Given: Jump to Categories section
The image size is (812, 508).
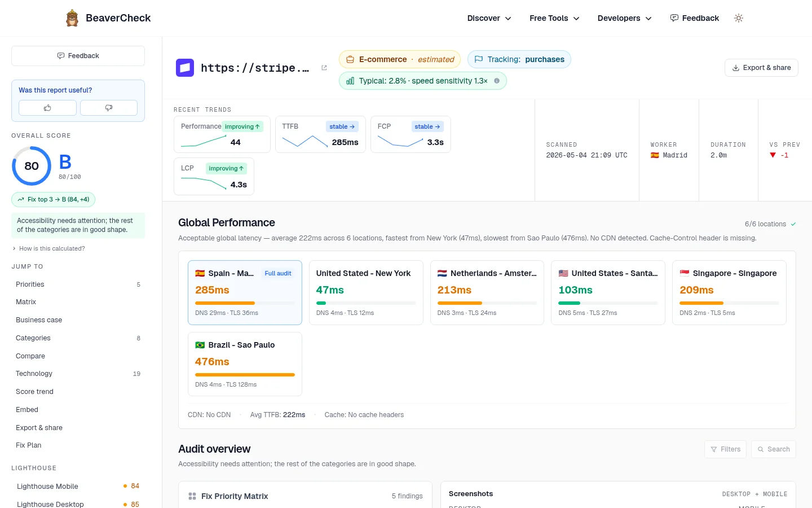Looking at the screenshot, I should click(78, 338).
